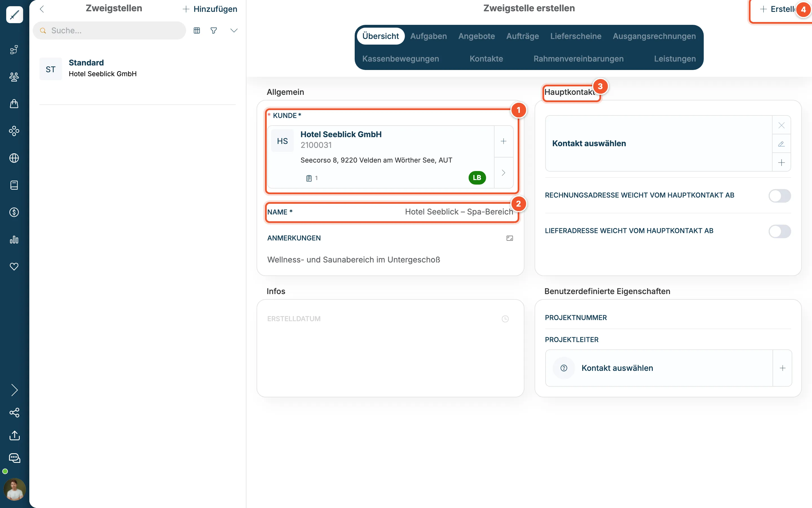The width and height of the screenshot is (812, 508).
Task: Open the app logo home icon
Action: [14, 15]
